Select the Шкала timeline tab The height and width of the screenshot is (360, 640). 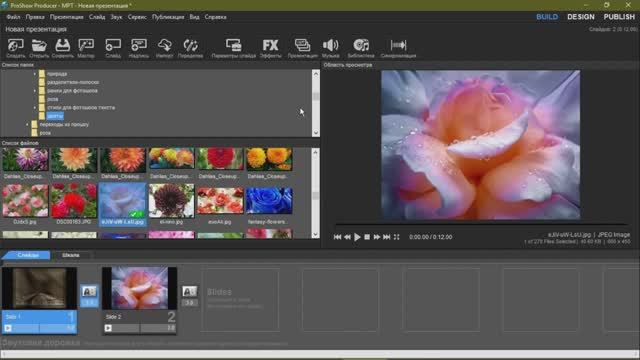[x=71, y=255]
